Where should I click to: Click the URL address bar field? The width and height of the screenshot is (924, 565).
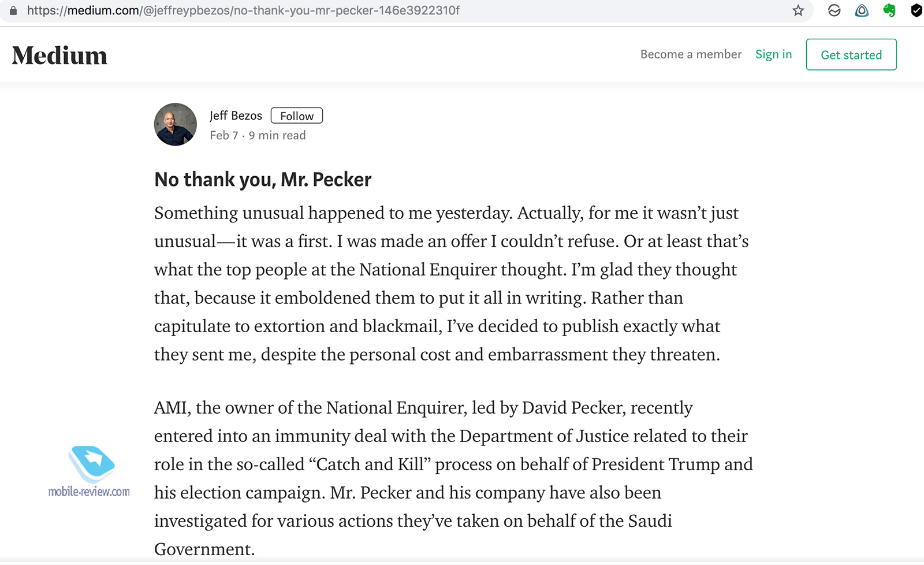coord(404,10)
